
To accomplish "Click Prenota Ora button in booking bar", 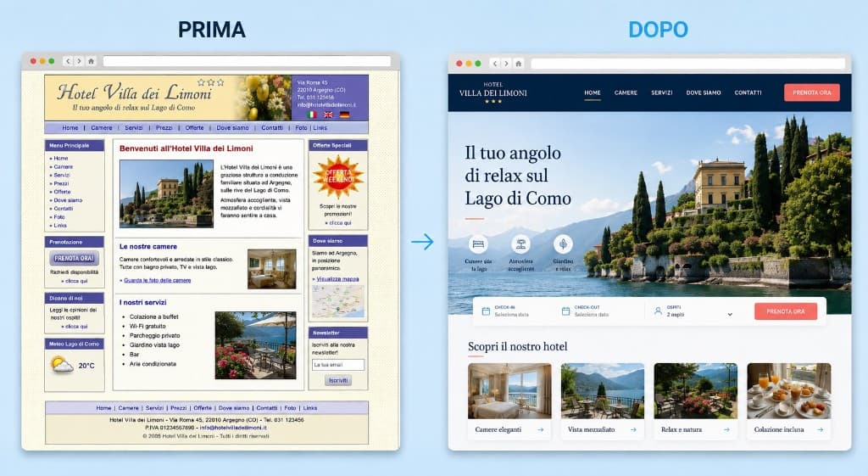I will coord(786,311).
